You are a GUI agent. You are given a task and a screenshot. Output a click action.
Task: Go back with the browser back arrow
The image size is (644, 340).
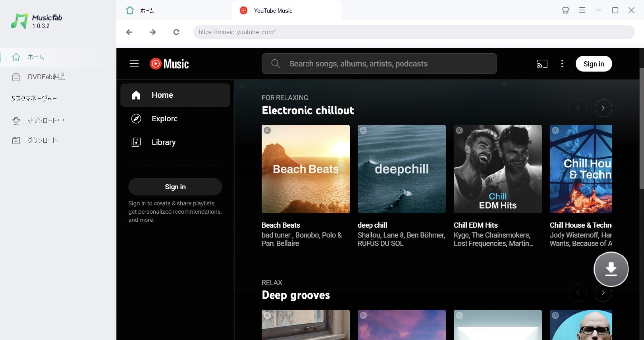click(129, 32)
